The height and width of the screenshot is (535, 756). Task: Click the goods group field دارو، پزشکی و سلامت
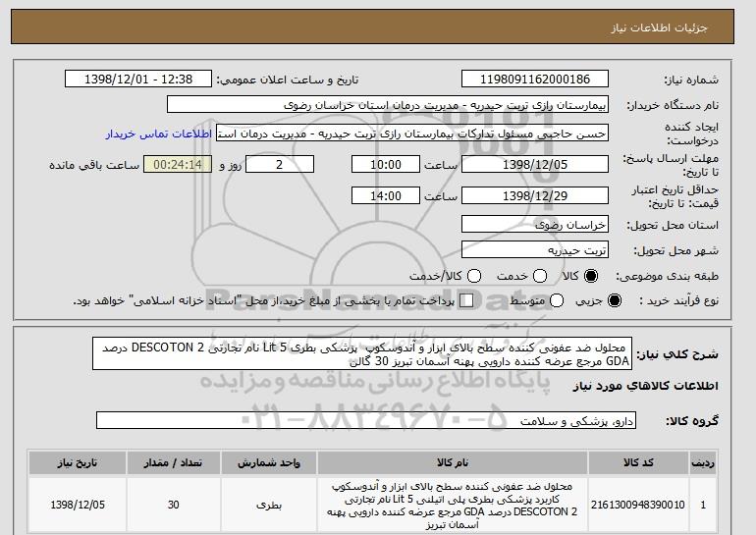[x=366, y=421]
